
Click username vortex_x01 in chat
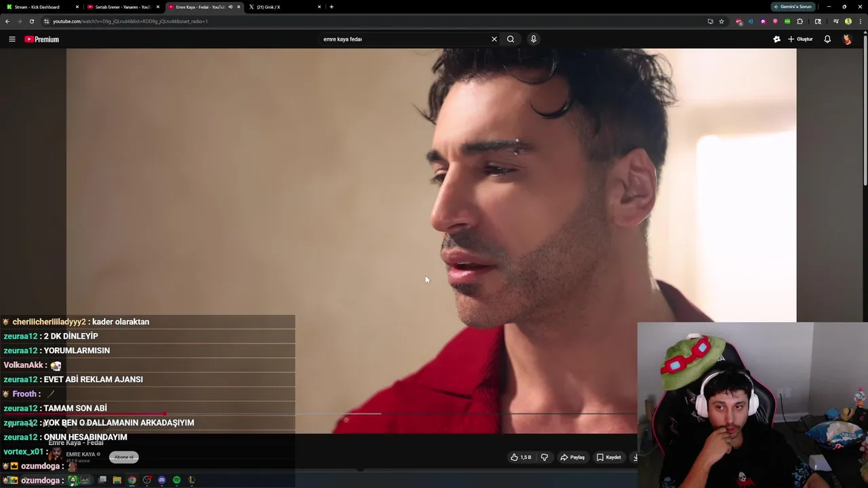(x=23, y=451)
